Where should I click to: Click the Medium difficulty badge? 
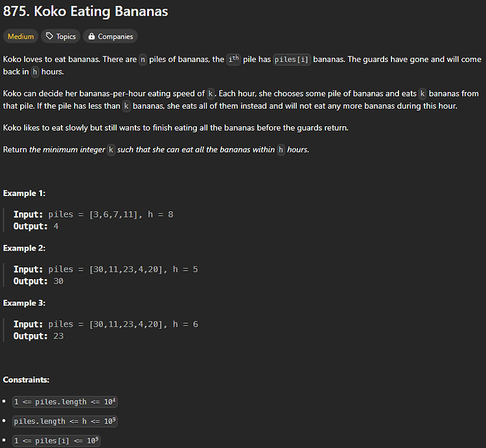point(21,36)
